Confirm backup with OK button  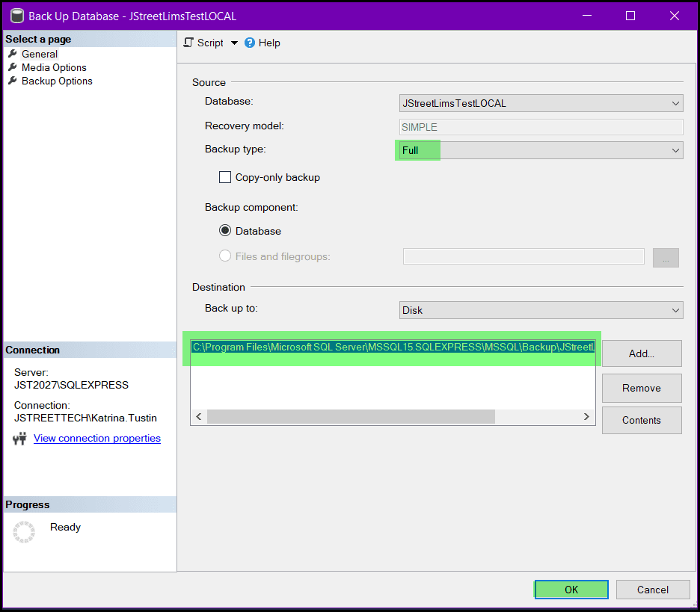click(x=571, y=590)
